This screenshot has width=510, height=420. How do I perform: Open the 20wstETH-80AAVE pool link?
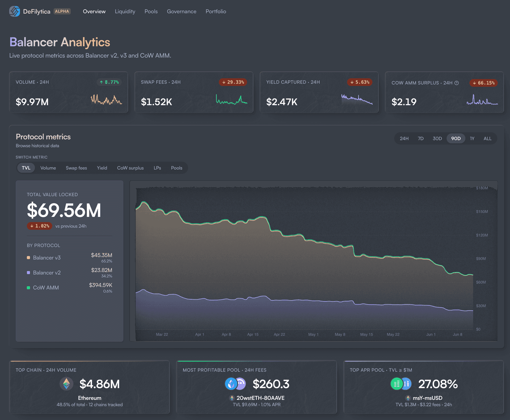click(261, 398)
